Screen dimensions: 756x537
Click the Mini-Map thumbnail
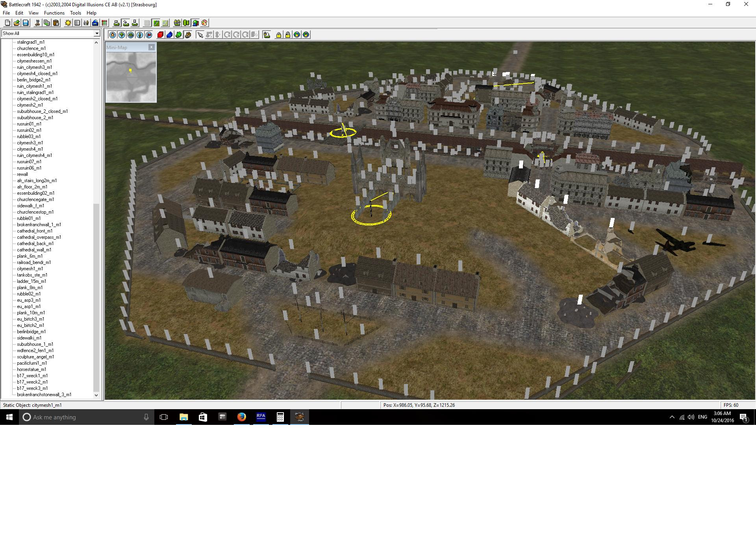click(131, 77)
